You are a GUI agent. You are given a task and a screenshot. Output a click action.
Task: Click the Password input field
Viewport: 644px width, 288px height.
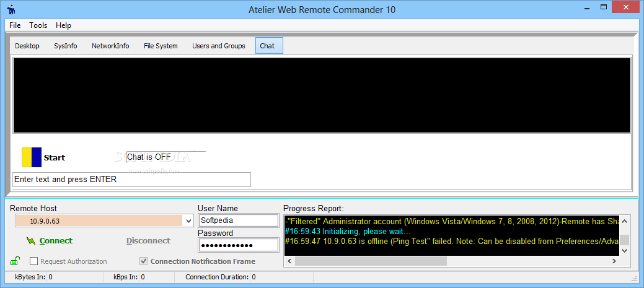(x=238, y=245)
